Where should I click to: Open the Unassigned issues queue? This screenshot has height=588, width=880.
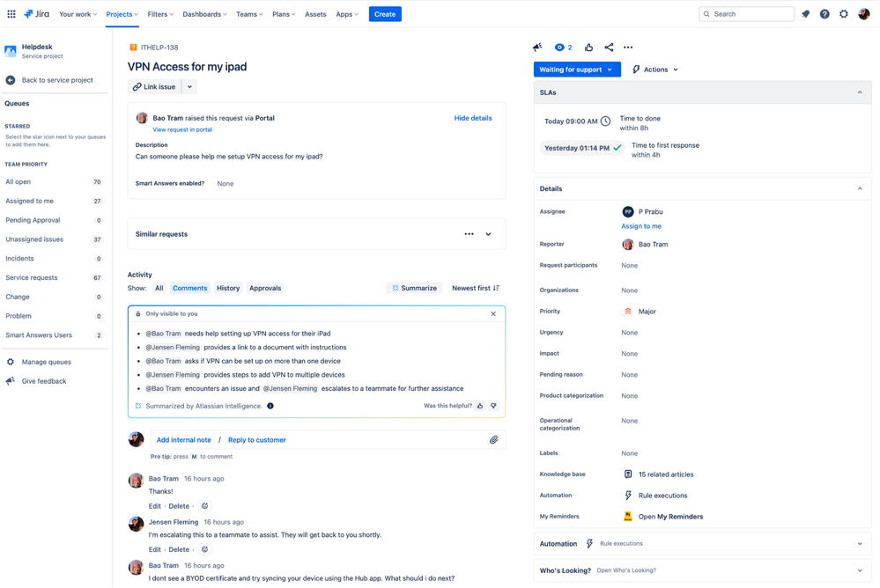pos(54,239)
